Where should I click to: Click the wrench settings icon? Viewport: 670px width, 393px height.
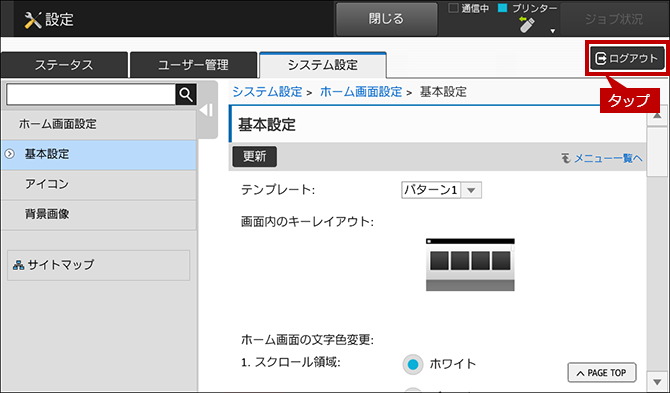pyautogui.click(x=33, y=20)
